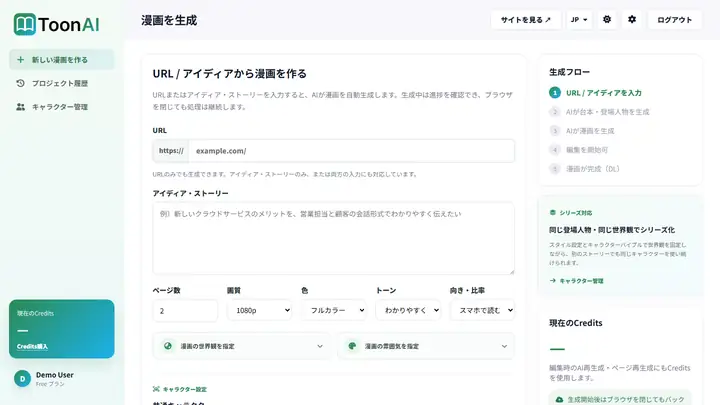Click the cloud icon in the browser notice
720x405 pixels.
559,399
